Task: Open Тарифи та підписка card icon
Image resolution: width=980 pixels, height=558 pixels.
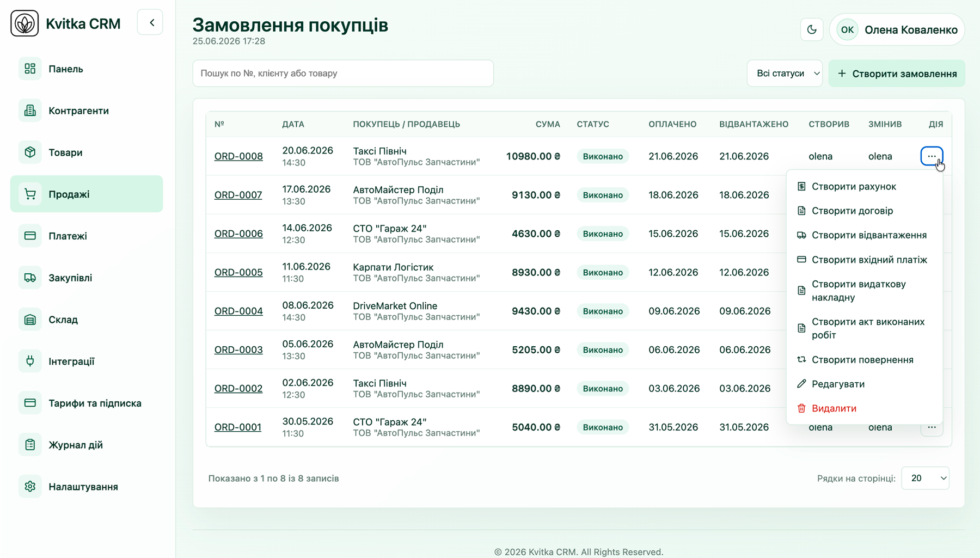Action: [x=30, y=403]
